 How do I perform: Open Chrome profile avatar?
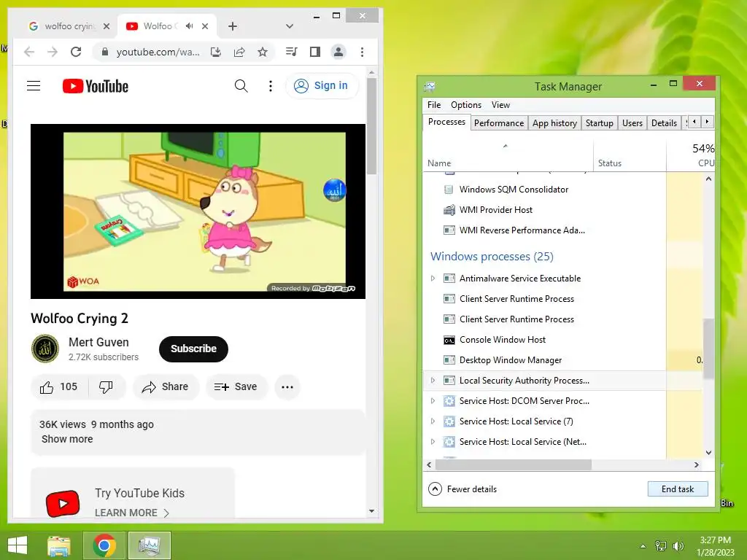pos(338,52)
